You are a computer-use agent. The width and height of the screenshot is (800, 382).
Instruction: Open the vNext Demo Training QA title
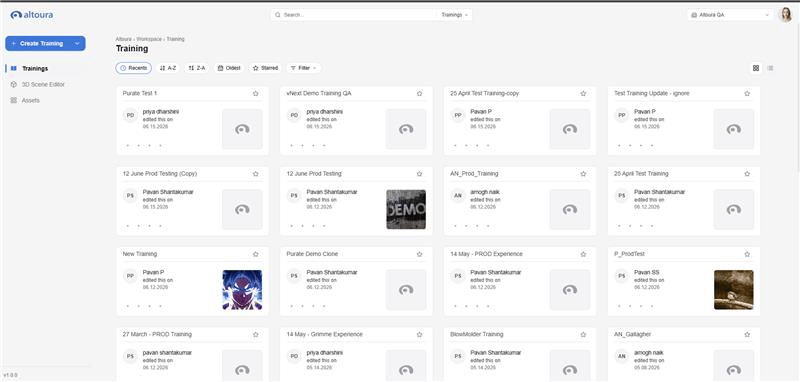319,94
